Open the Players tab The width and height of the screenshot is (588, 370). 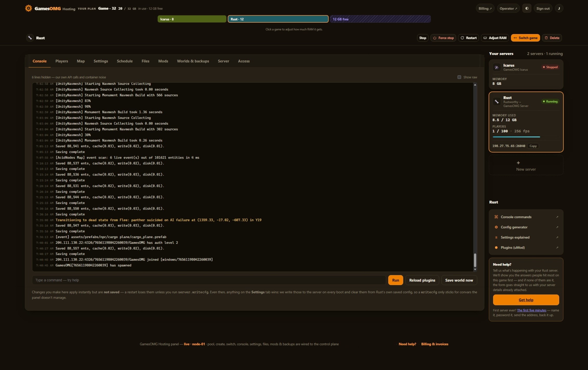click(62, 61)
